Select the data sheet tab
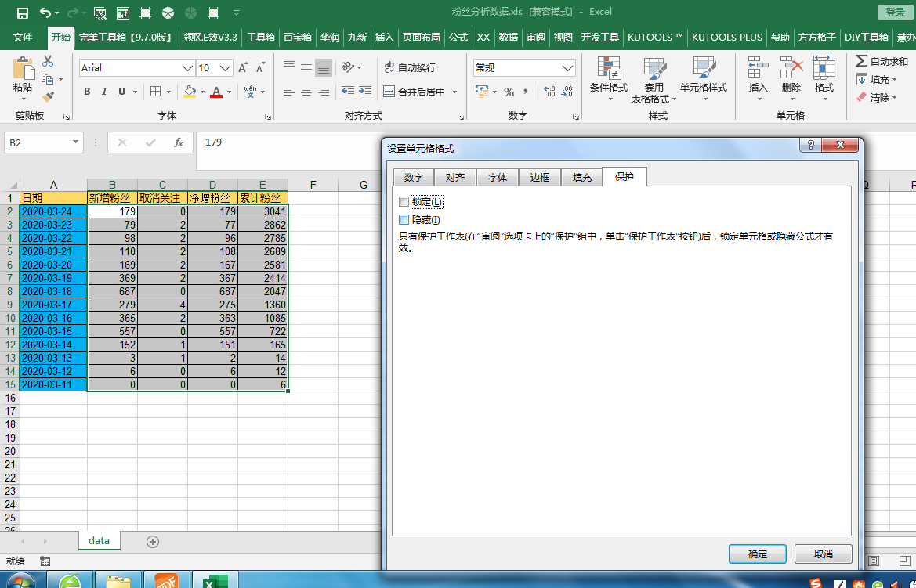This screenshot has width=916, height=588. tap(100, 541)
